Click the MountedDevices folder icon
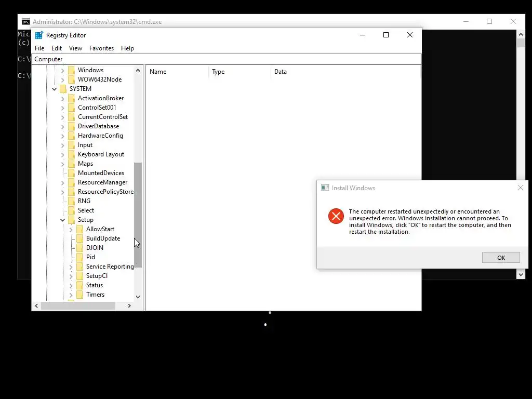 coord(71,173)
